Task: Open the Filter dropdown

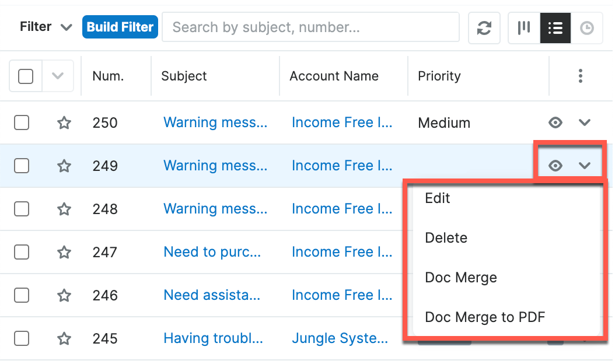Action: coord(45,26)
